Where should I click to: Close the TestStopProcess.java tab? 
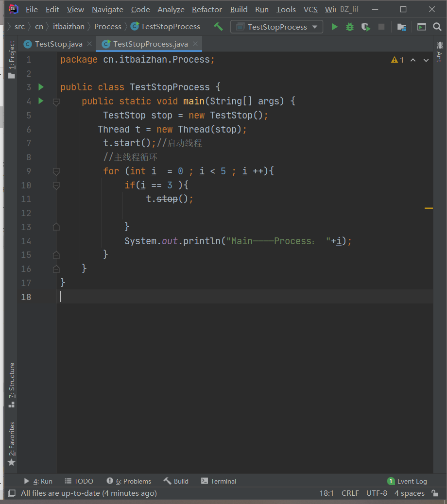(195, 44)
